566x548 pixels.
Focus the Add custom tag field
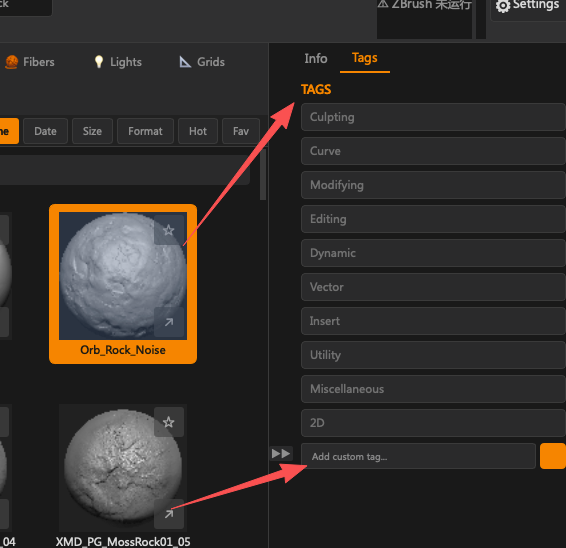pyautogui.click(x=418, y=456)
